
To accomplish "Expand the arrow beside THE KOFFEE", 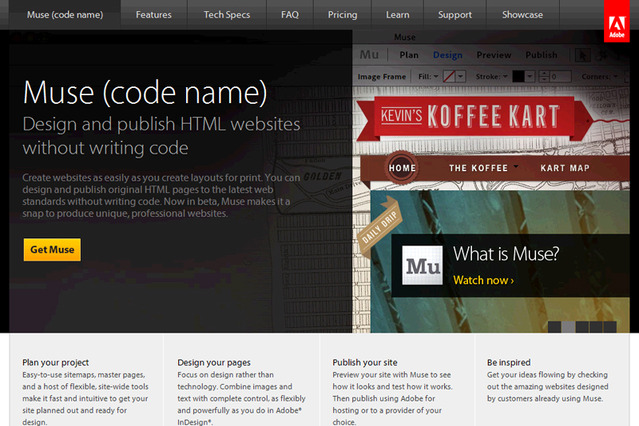I will 516,166.
